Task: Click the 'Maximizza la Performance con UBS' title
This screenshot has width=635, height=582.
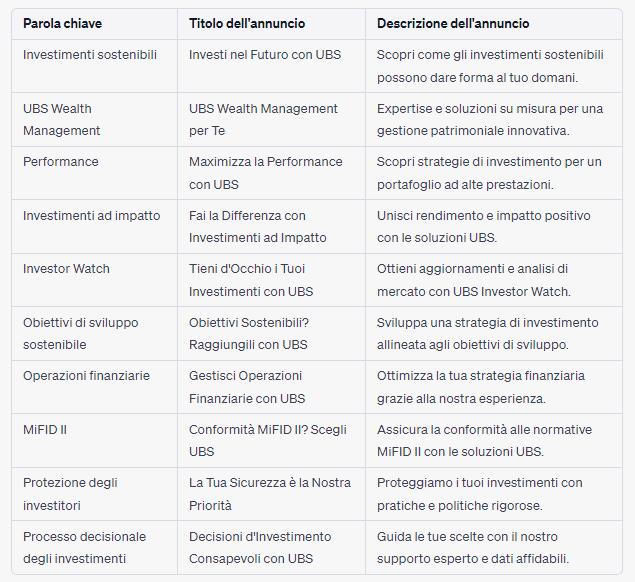Action: click(x=265, y=172)
